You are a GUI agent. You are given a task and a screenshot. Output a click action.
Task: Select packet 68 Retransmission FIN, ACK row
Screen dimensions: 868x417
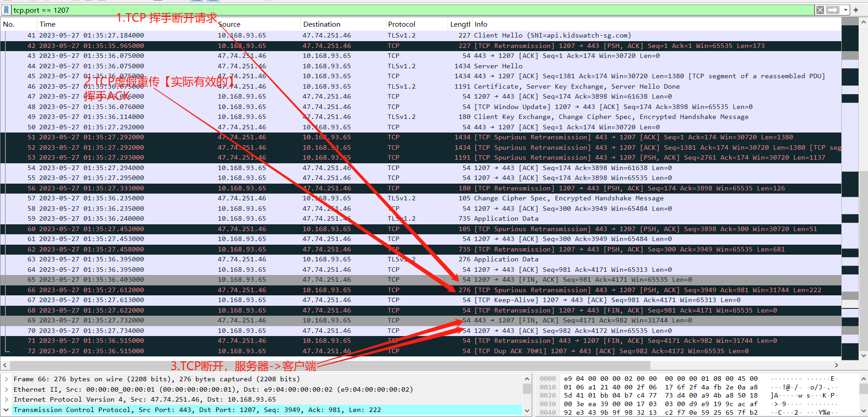coord(421,310)
